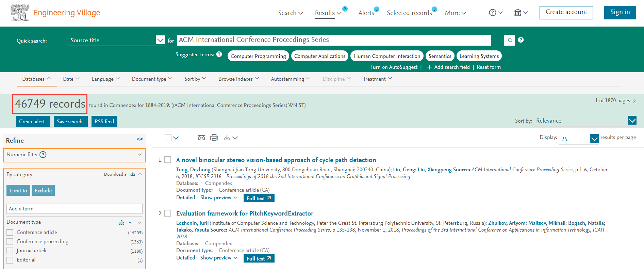This screenshot has height=269, width=644.
Task: Check the Editorial filter
Action: (10, 260)
